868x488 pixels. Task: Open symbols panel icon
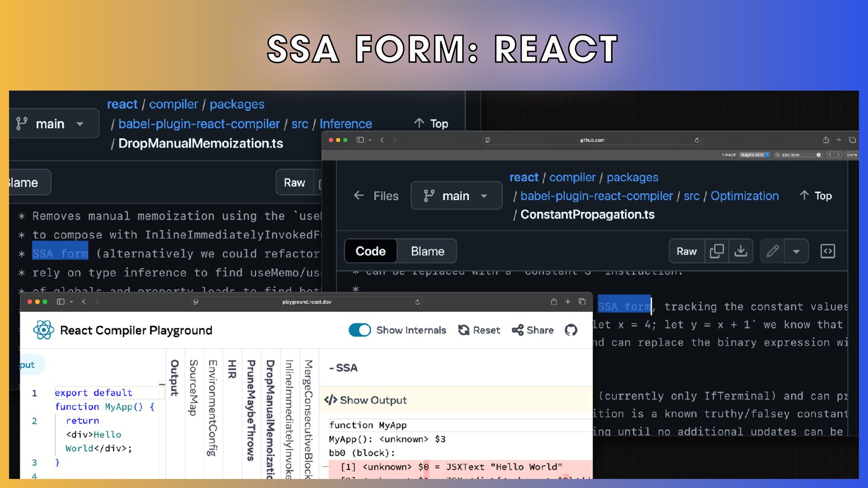click(827, 251)
